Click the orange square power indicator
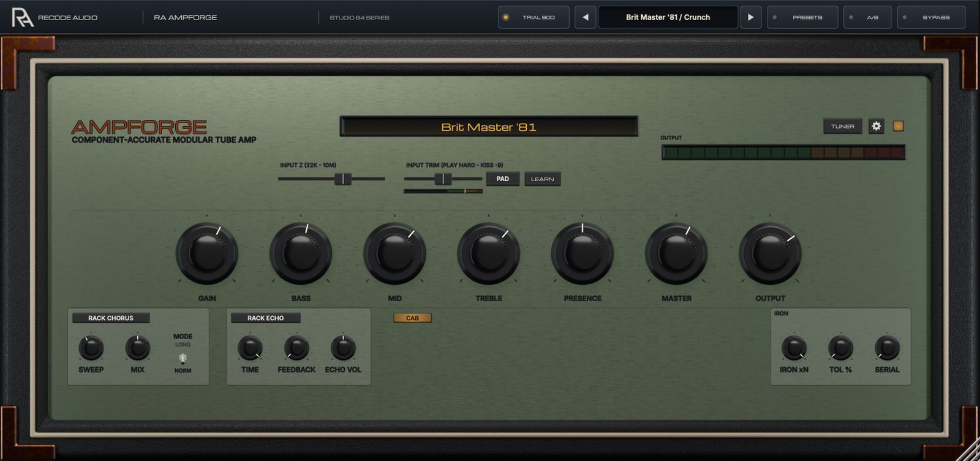This screenshot has width=980, height=461. 899,126
